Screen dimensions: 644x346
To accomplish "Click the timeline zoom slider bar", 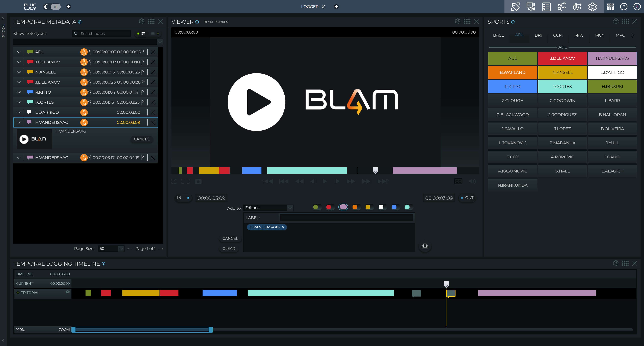I will coord(142,330).
